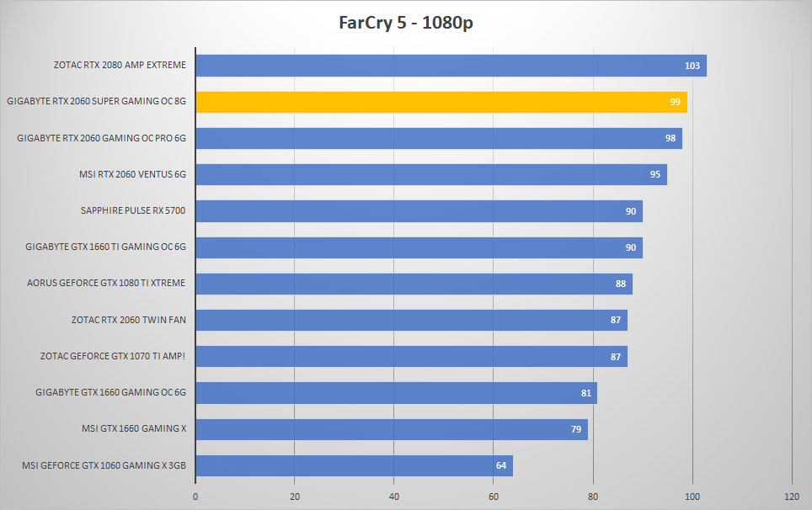Click the SAPPHIRE PULSE RX 5700 label
The image size is (812, 510).
click(133, 210)
